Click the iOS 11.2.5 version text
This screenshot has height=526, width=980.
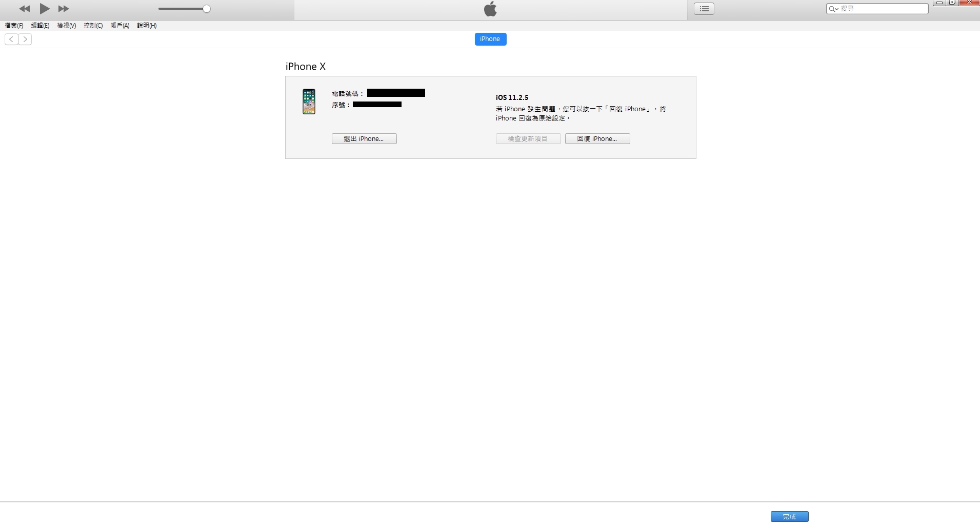(x=512, y=97)
